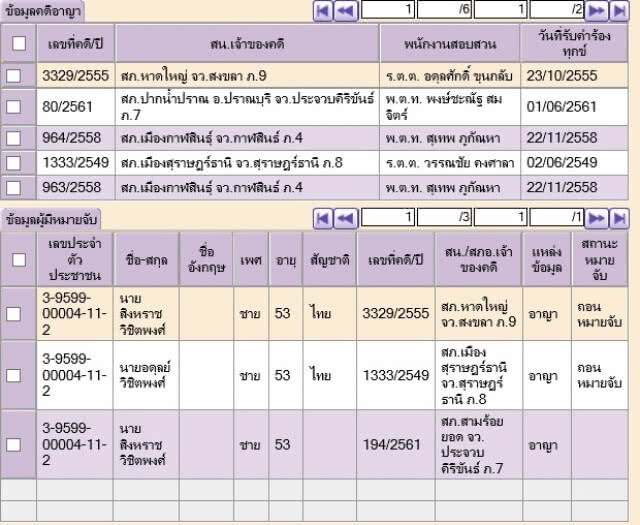Click the /3 records field in warrant table

click(444, 217)
